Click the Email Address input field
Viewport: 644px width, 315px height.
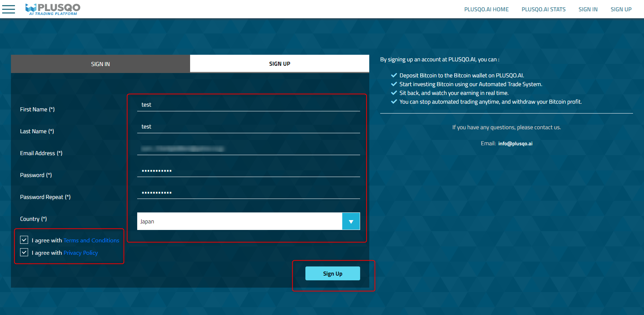(248, 149)
